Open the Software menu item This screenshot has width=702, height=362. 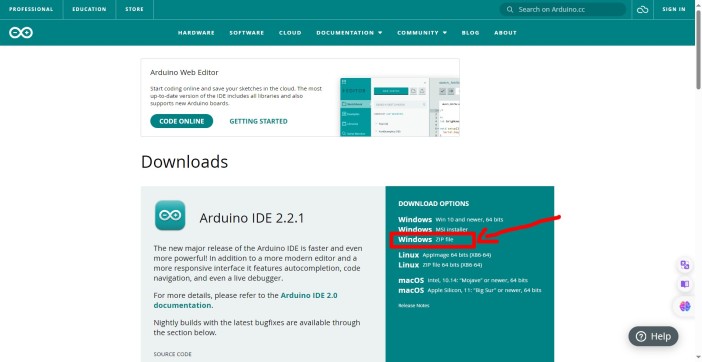247,33
